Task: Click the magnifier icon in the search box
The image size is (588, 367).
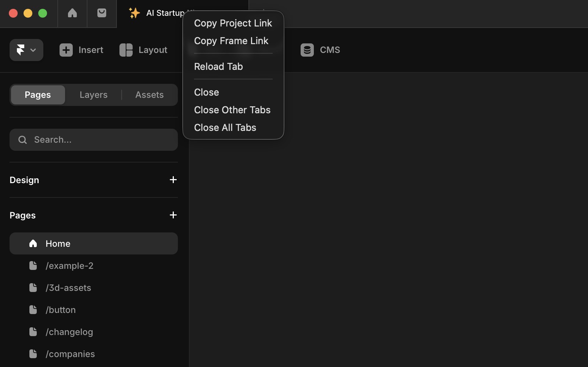Action: pyautogui.click(x=22, y=140)
